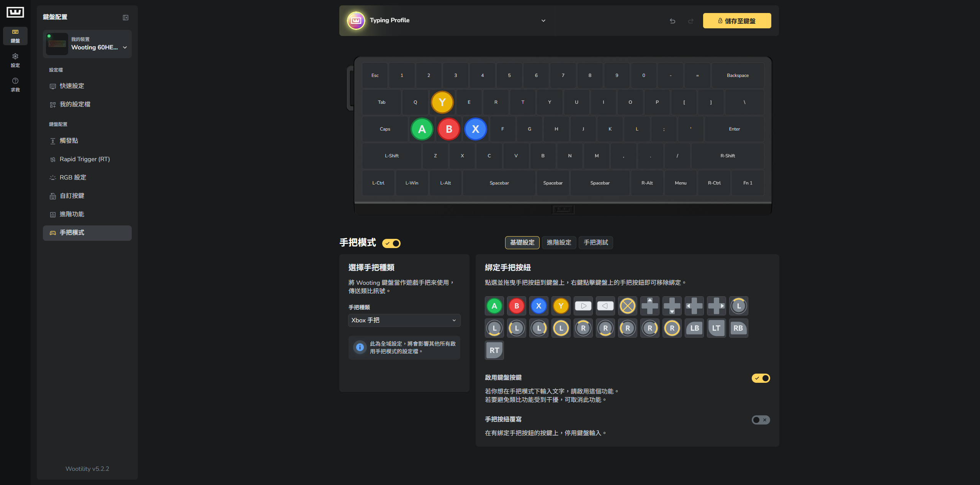Select the LB bumper button icon

coord(694,328)
